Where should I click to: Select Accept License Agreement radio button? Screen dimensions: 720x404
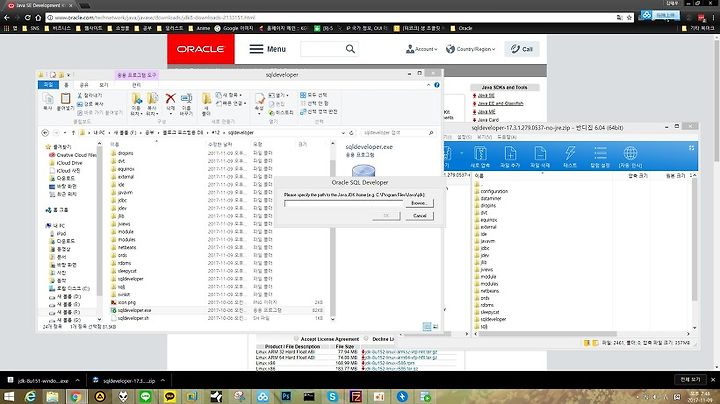click(296, 339)
